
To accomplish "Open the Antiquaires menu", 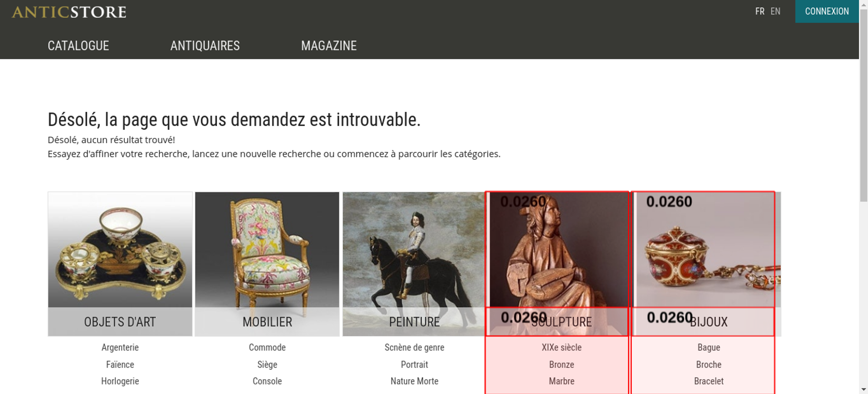I will pos(205,46).
